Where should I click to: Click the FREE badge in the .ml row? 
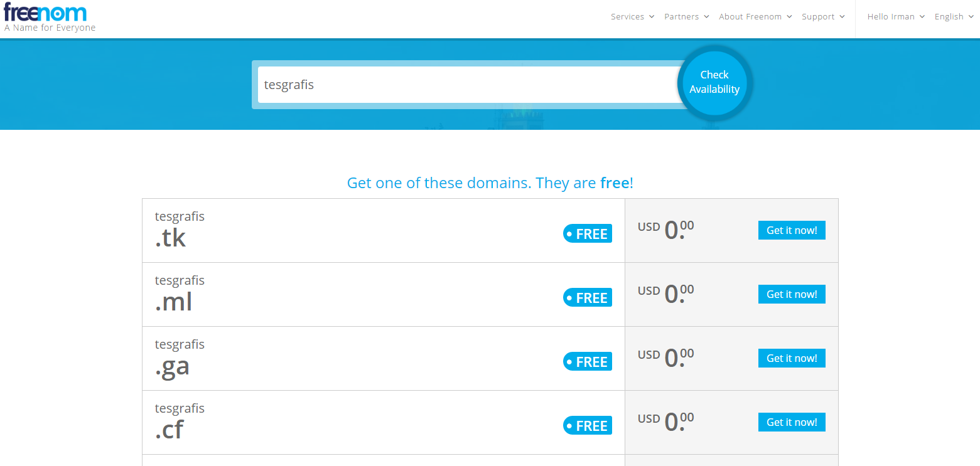tap(588, 298)
